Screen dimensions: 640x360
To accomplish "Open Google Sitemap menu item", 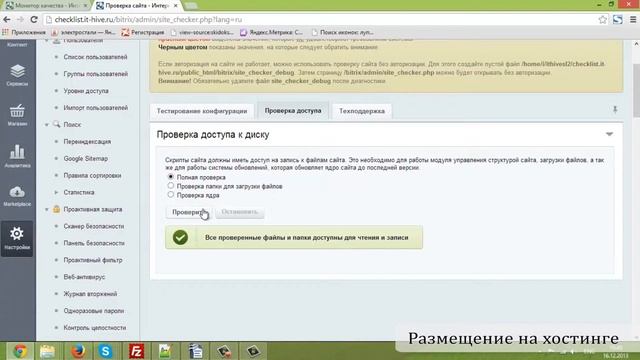I will click(85, 158).
